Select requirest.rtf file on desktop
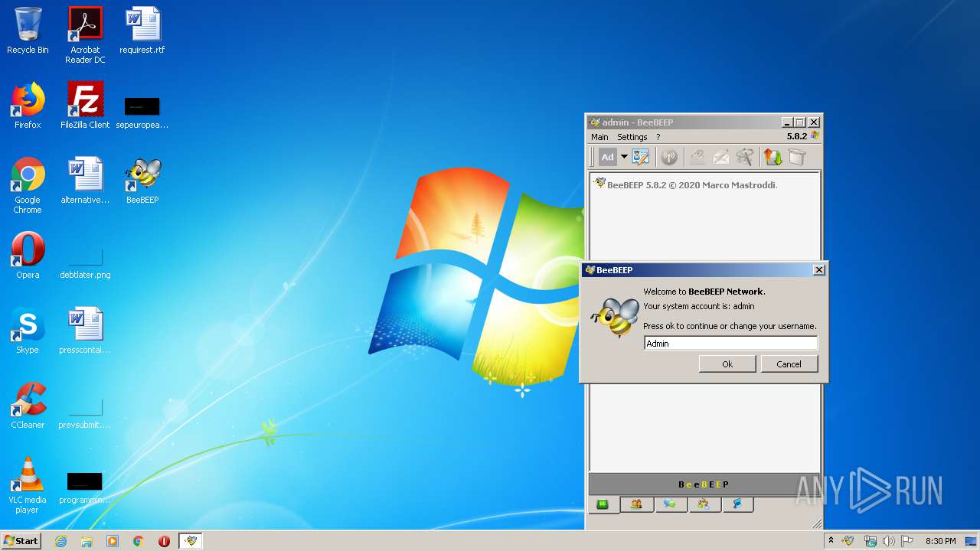Image resolution: width=980 pixels, height=551 pixels. 142,31
